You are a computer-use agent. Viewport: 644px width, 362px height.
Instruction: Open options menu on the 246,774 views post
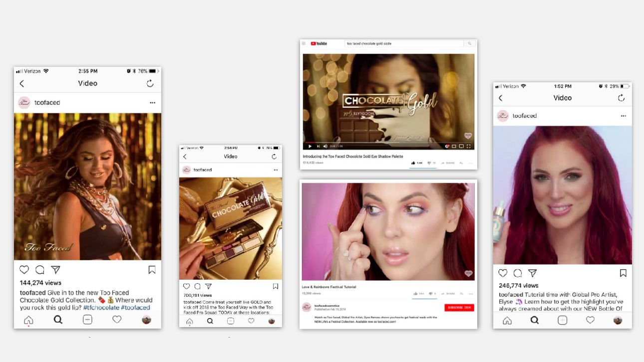(x=624, y=116)
